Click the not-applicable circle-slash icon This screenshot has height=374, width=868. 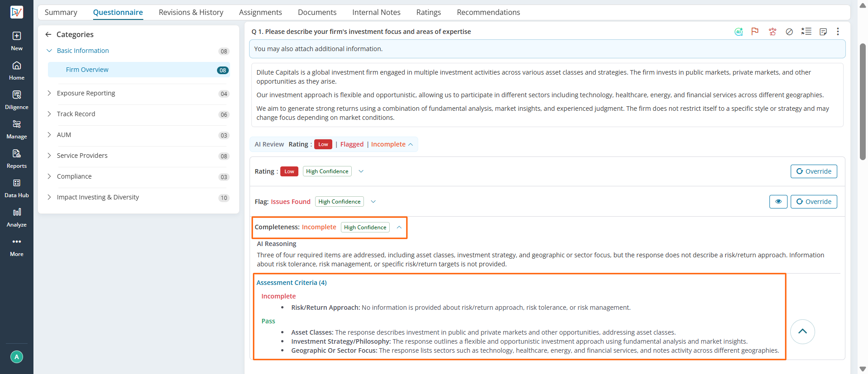click(789, 32)
